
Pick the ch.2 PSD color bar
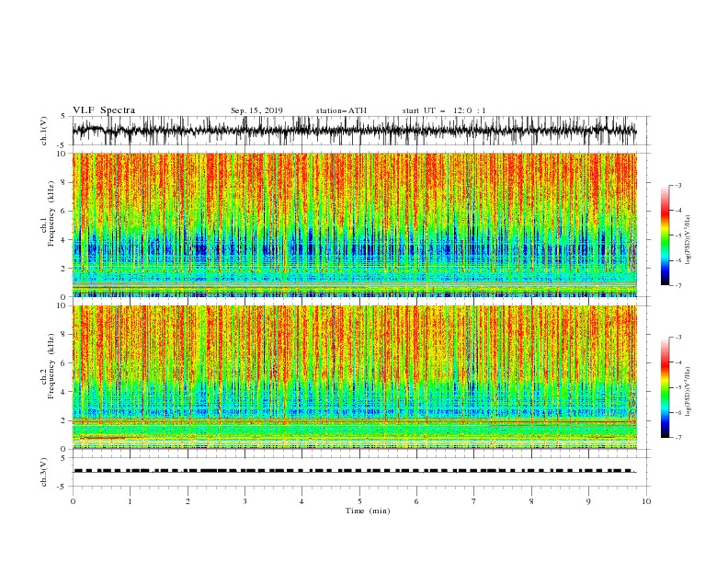(665, 387)
